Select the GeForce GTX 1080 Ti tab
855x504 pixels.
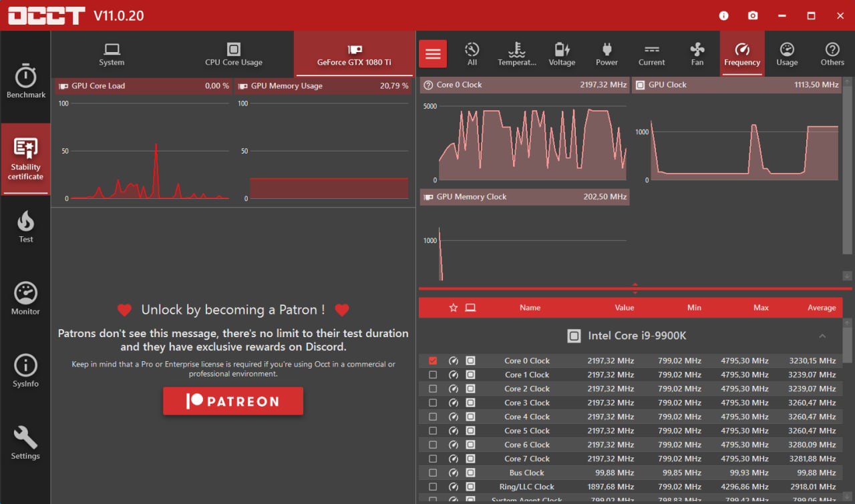[354, 54]
